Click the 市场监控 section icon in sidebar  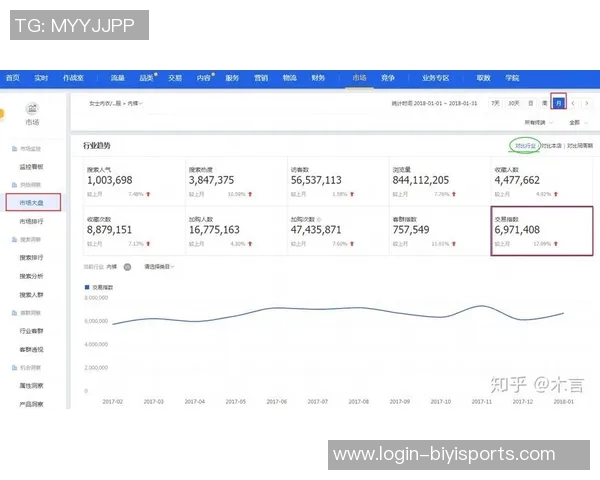tap(11, 148)
